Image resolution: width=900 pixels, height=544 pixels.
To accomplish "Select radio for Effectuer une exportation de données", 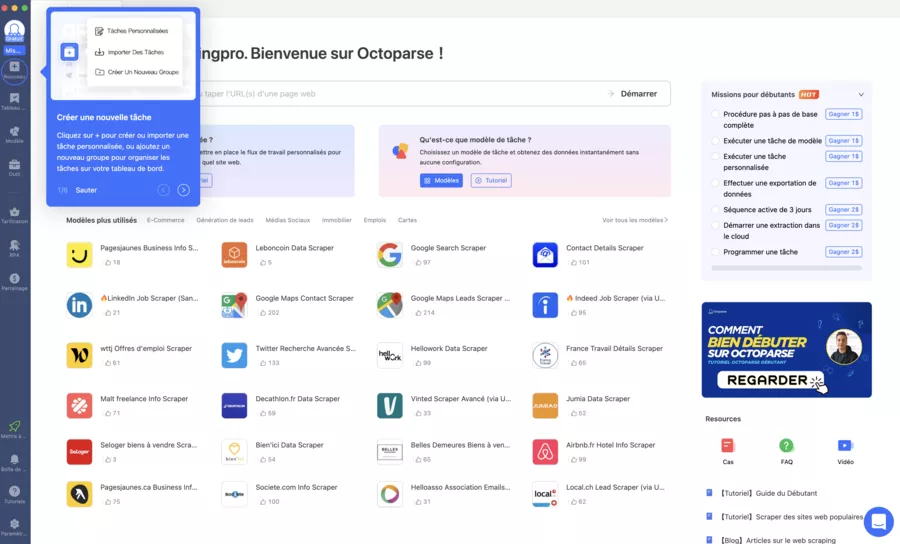I will [715, 183].
